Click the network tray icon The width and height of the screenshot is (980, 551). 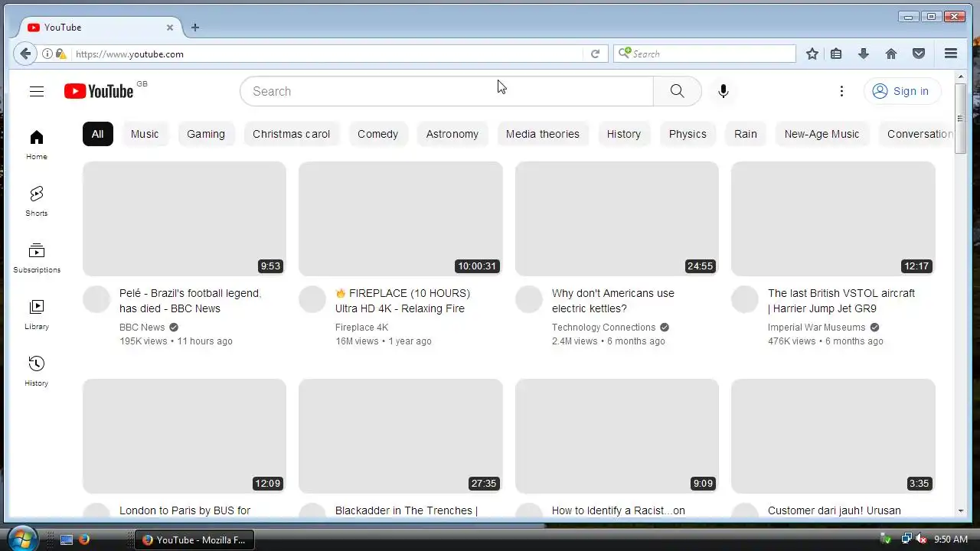pos(906,540)
